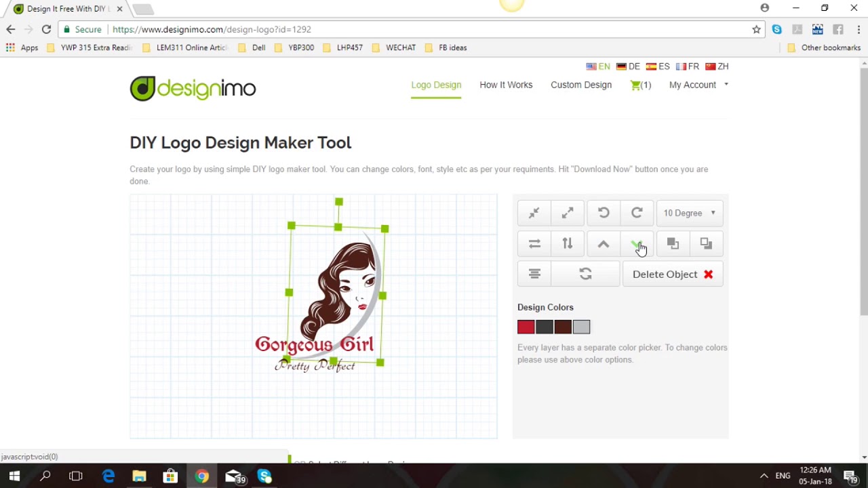This screenshot has height=488, width=868.
Task: Click the rotation handle above the selection
Action: pos(339,202)
